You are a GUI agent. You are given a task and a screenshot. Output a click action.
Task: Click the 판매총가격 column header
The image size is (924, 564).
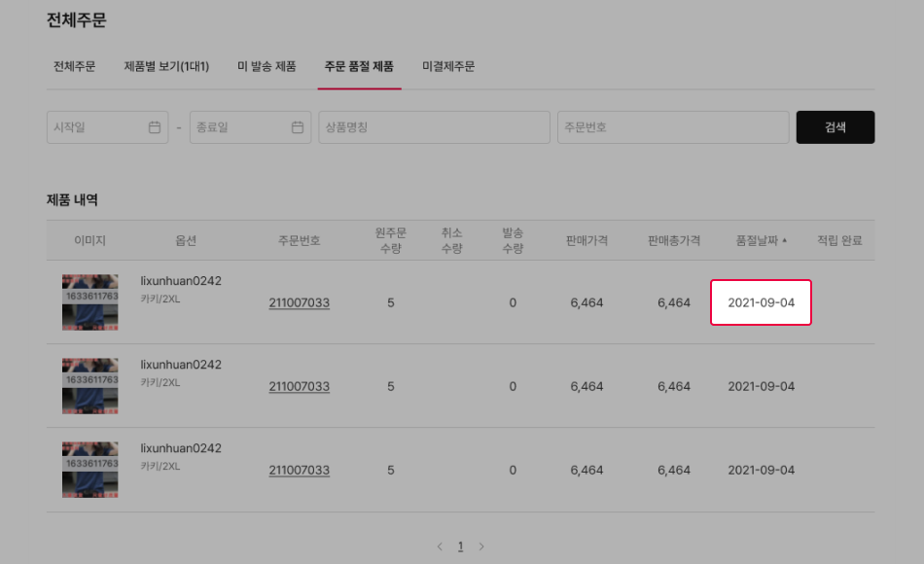(x=674, y=240)
